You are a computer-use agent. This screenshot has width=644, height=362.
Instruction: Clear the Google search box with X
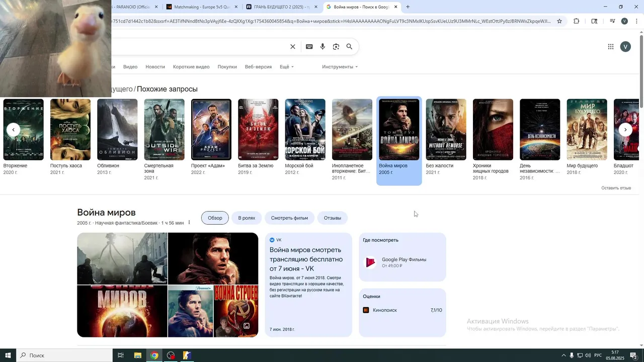(x=293, y=47)
